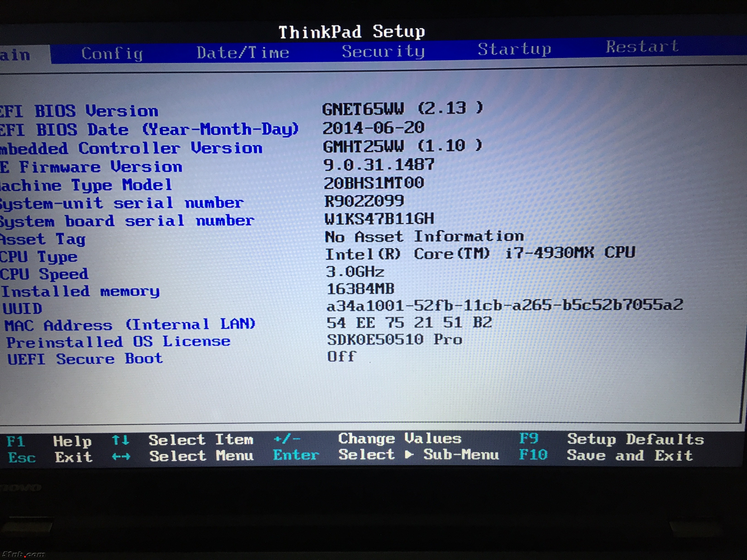The width and height of the screenshot is (747, 560).
Task: Click the Sub-Menu triangle arrow icon
Action: [409, 455]
